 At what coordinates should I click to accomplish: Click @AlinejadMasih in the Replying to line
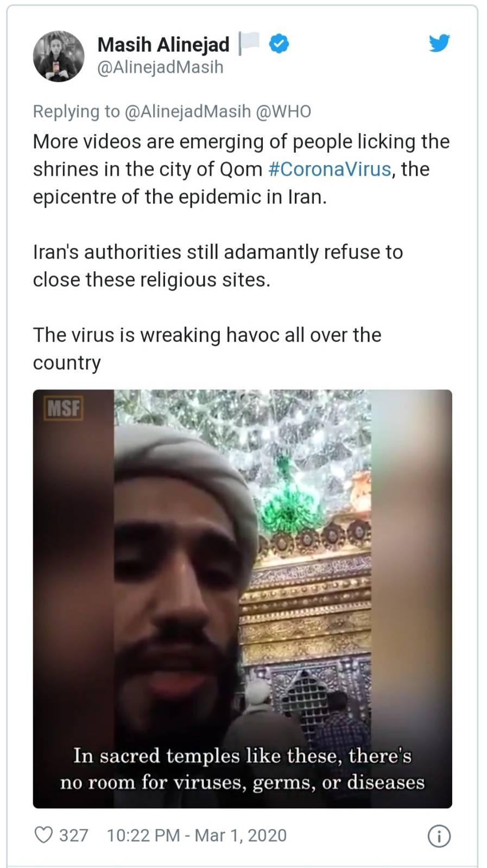pos(188,111)
